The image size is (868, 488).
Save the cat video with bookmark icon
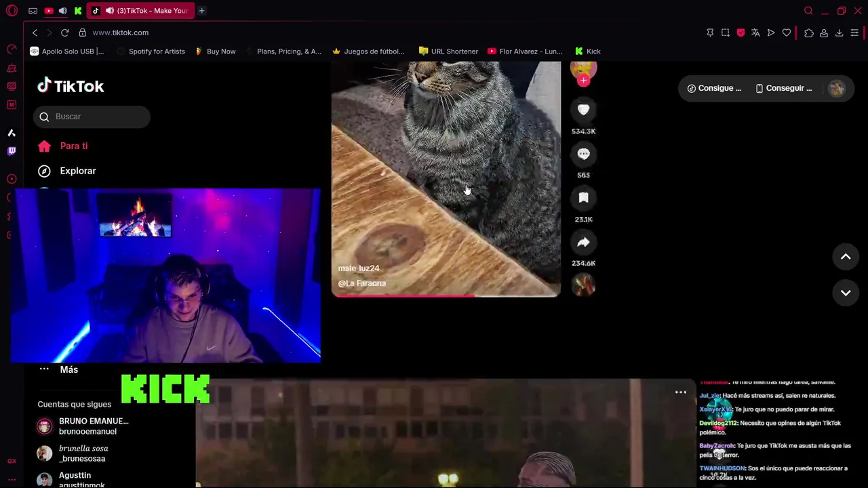point(583,198)
